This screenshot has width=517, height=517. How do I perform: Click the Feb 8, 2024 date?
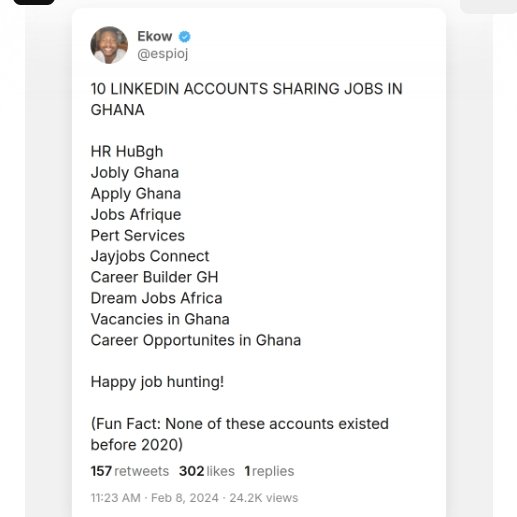click(x=185, y=498)
